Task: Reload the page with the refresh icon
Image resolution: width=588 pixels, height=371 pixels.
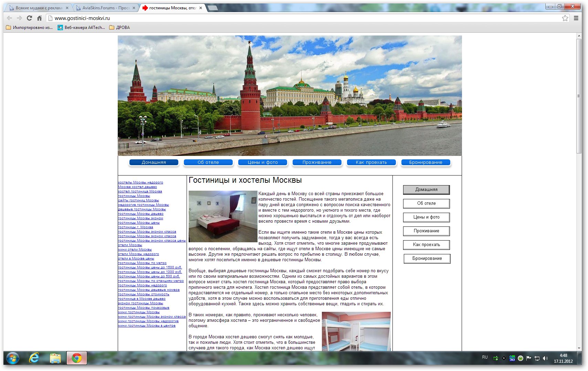Action: pos(29,18)
